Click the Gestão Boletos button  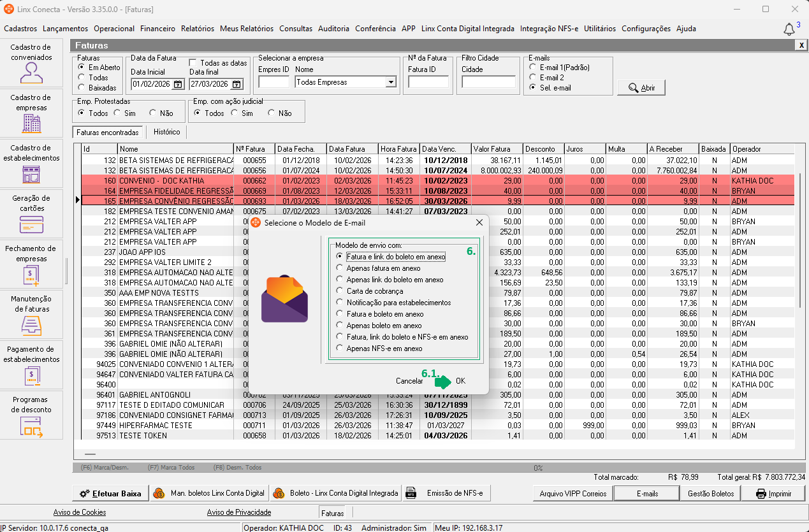pos(711,493)
